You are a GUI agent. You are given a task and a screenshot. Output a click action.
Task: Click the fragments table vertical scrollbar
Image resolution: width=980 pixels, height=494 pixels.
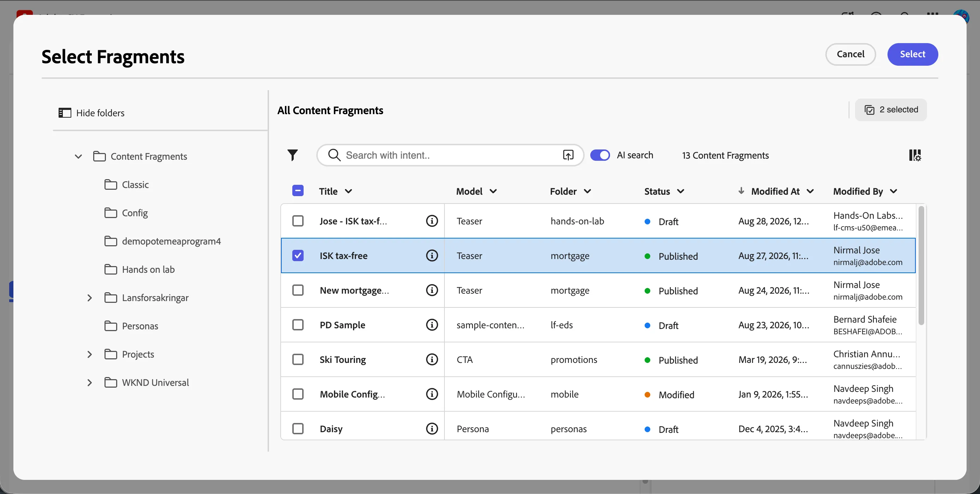(x=921, y=265)
